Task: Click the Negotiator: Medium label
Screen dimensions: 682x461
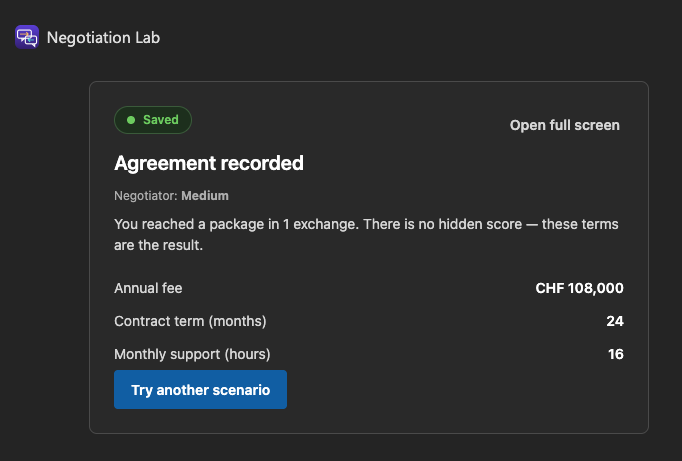Action: pos(171,196)
